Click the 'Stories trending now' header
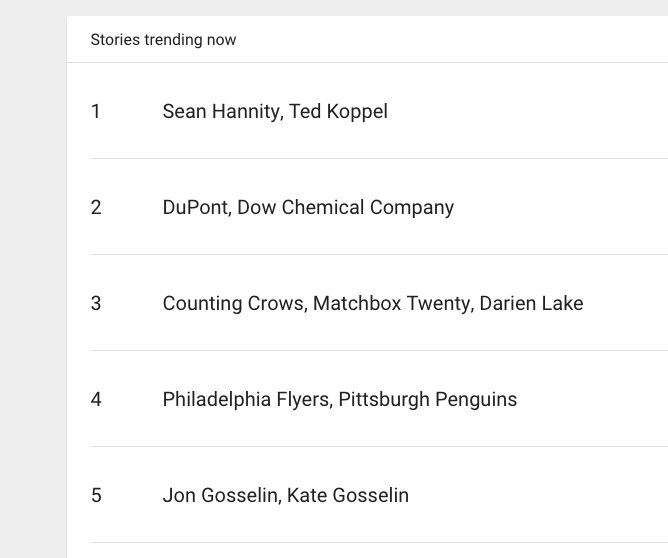668x558 pixels. 163,40
